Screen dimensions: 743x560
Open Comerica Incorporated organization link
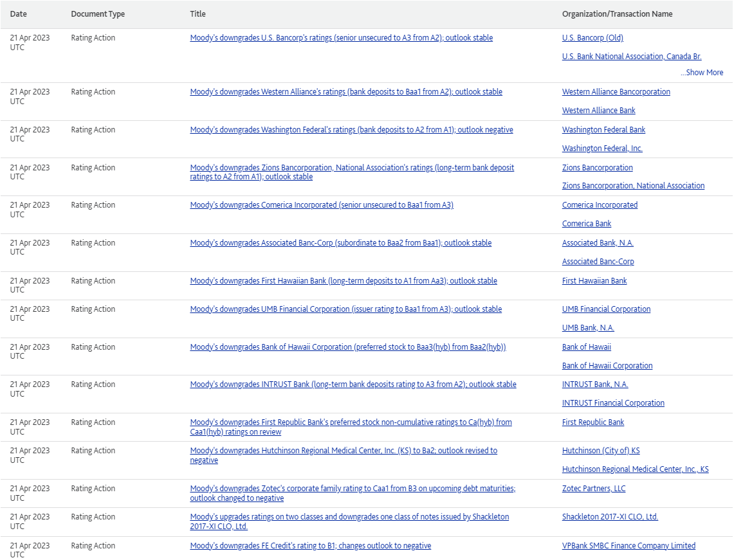[600, 205]
